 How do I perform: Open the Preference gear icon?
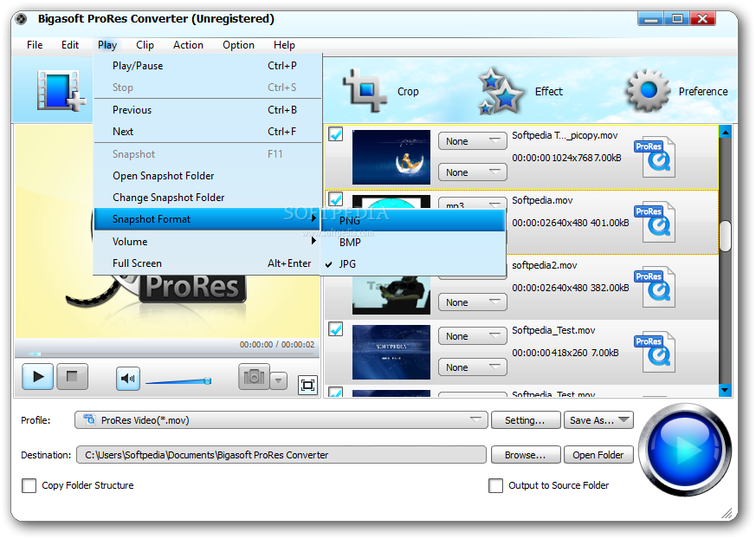648,90
